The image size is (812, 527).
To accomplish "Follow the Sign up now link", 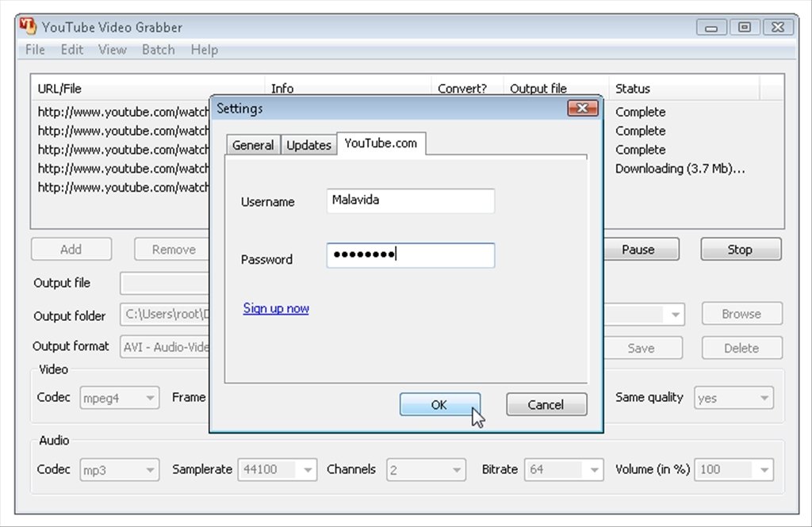I will [x=276, y=308].
